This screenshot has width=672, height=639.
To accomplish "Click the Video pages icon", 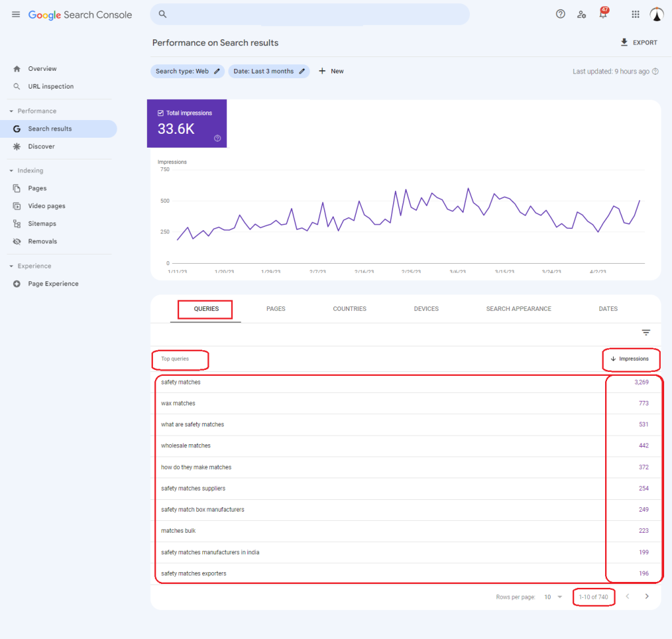I will pos(16,206).
